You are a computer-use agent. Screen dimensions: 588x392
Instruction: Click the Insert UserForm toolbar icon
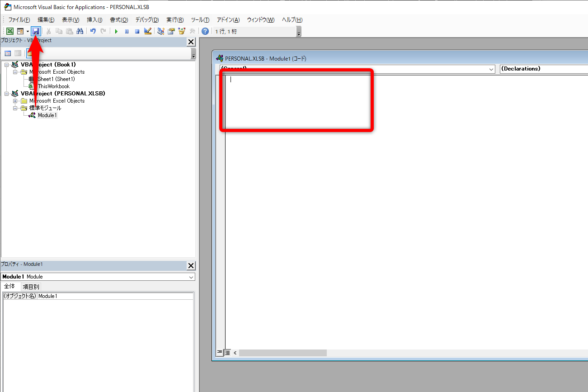pyautogui.click(x=20, y=31)
